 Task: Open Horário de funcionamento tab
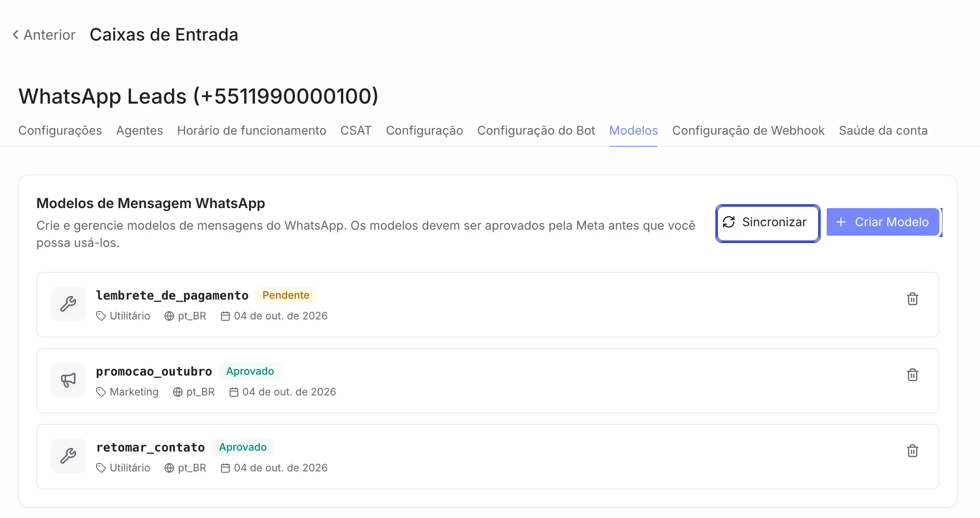pos(252,130)
